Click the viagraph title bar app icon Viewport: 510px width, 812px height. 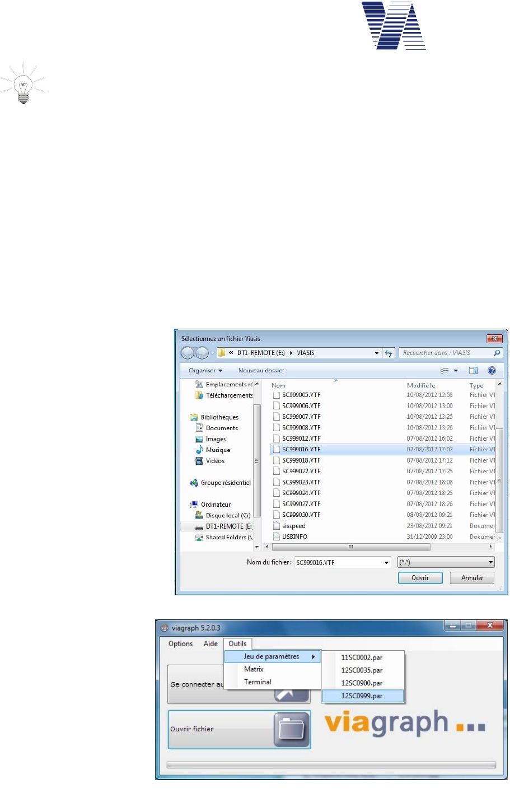(x=165, y=628)
